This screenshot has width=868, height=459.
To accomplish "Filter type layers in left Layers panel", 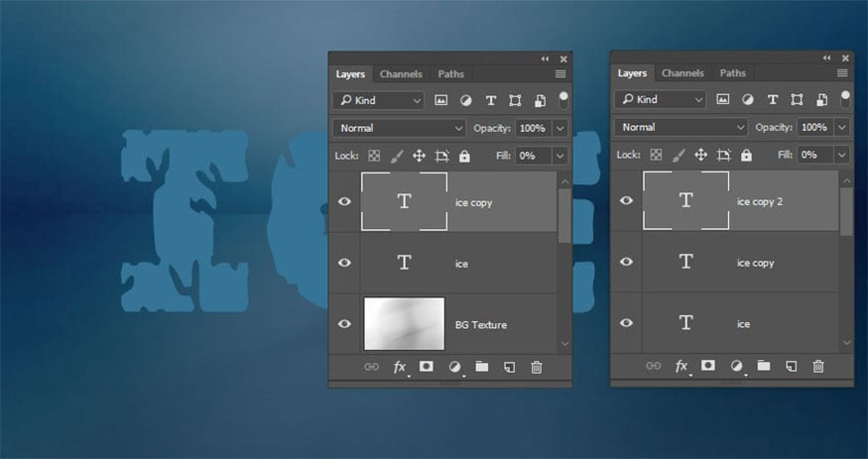I will click(x=490, y=100).
